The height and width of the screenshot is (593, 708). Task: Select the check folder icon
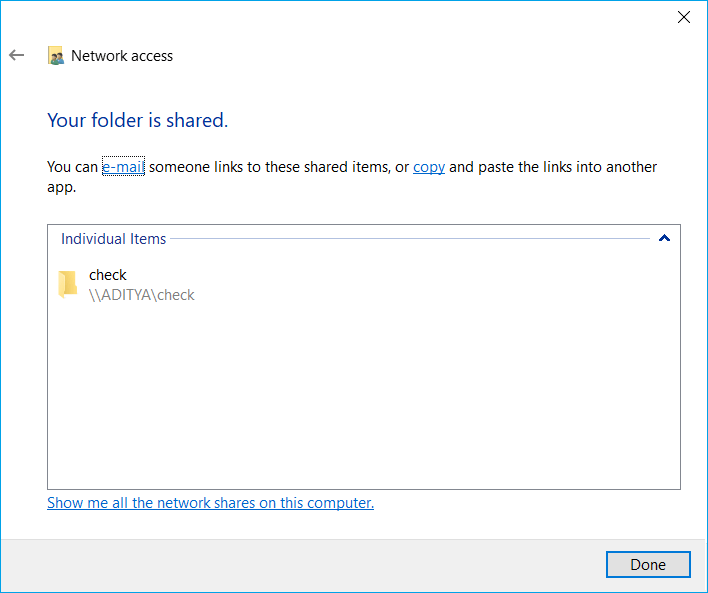point(67,285)
